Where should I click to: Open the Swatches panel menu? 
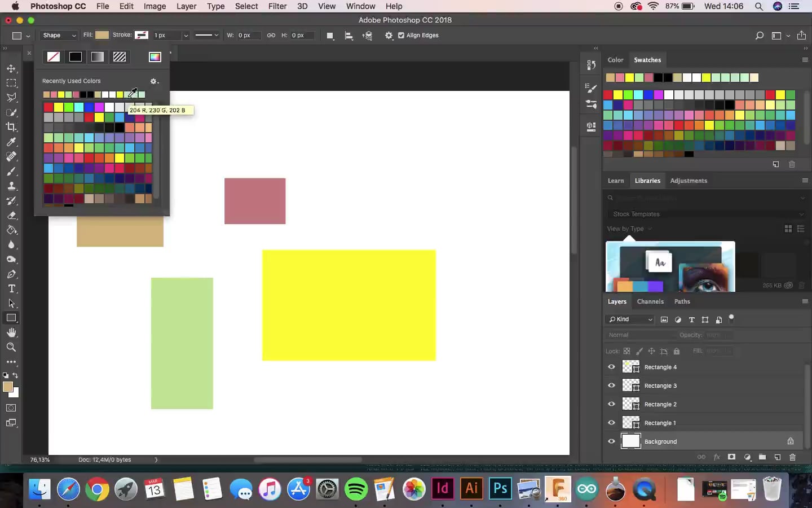click(x=805, y=60)
